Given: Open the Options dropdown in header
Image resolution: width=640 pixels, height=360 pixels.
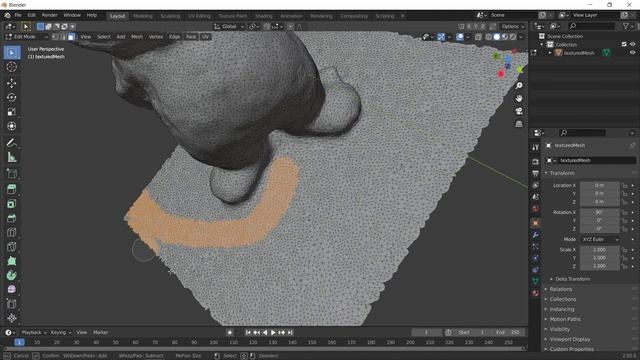Looking at the screenshot, I should [x=513, y=27].
